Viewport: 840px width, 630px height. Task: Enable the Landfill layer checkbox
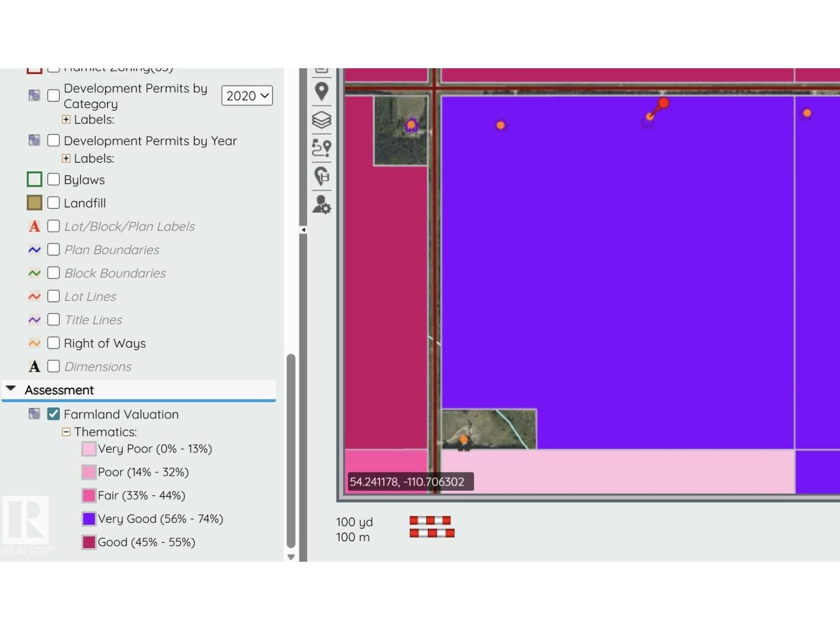click(54, 203)
